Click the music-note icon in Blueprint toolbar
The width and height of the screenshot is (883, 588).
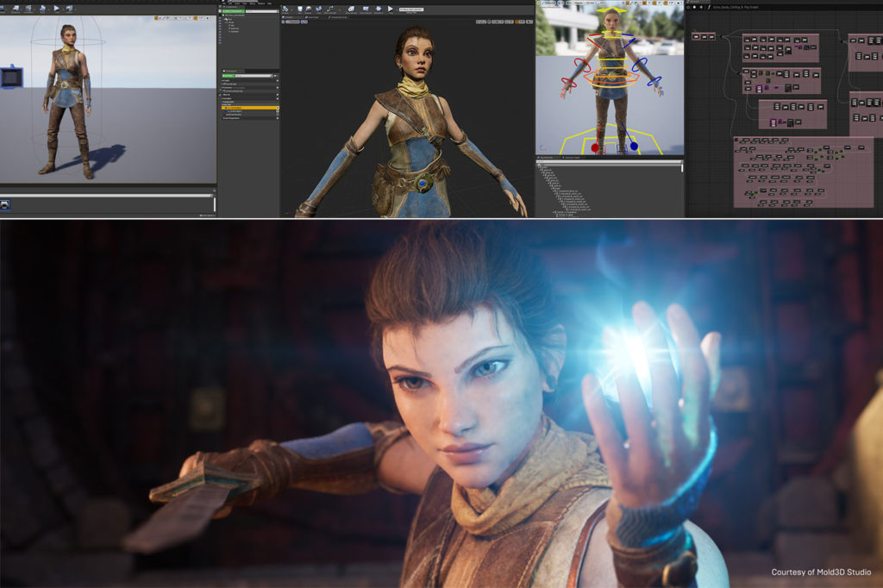(x=330, y=9)
